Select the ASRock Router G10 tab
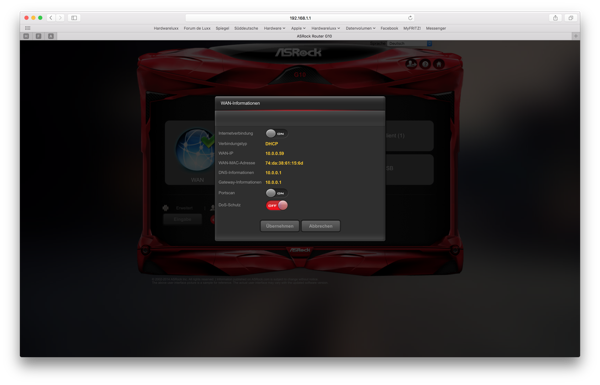Viewport: 600px width, 385px height. click(x=314, y=36)
